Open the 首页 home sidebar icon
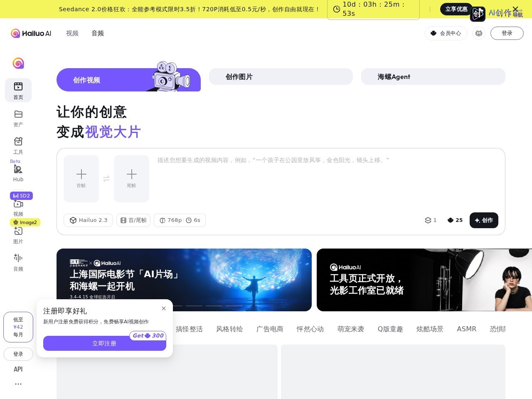This screenshot has height=399, width=532. point(18,90)
